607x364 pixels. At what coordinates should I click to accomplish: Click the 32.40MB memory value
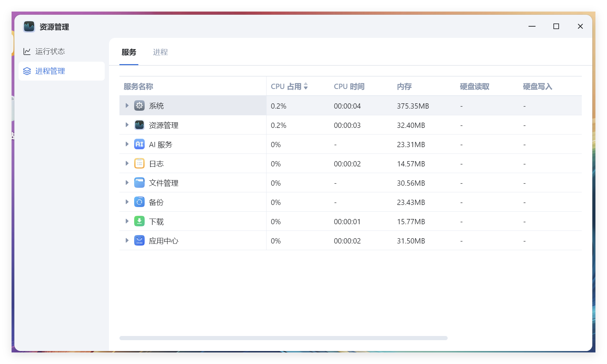coord(411,125)
